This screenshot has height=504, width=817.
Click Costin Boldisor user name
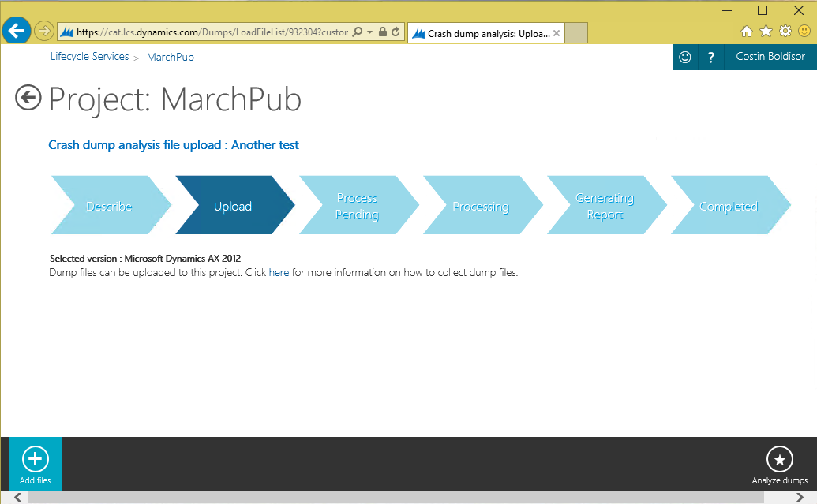(770, 56)
